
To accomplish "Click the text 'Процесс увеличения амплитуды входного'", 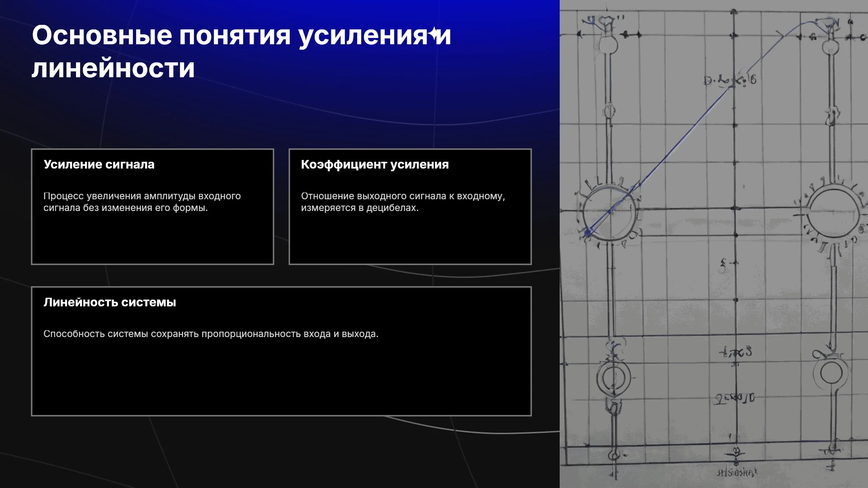I will point(142,196).
